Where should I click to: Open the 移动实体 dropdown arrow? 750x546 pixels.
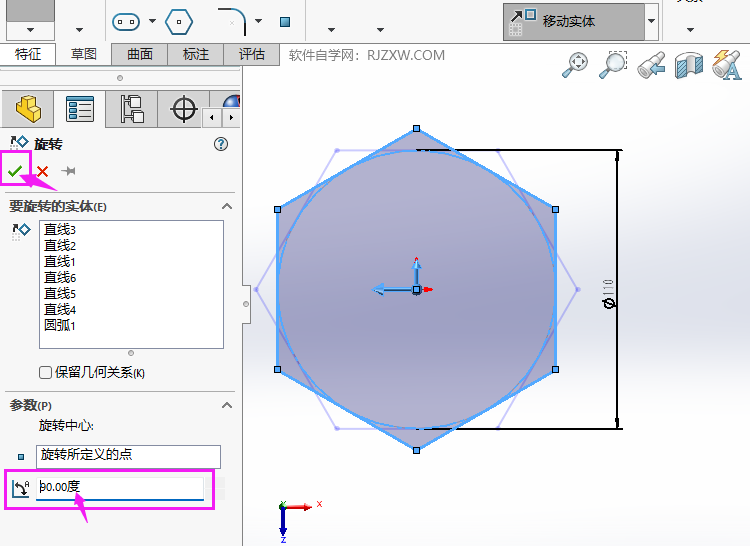pyautogui.click(x=652, y=21)
